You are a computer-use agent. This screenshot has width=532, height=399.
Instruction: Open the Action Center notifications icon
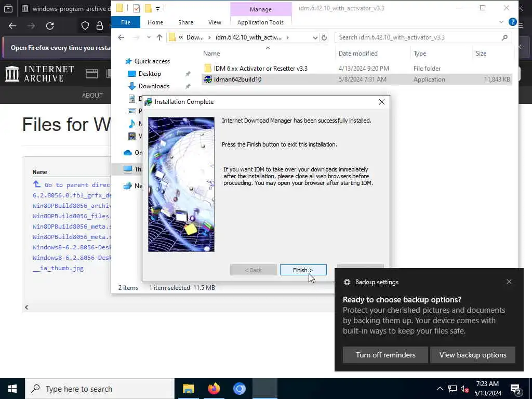[x=516, y=389]
